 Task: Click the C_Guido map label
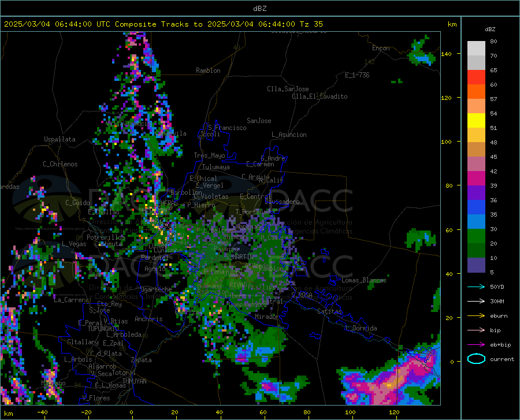77,203
